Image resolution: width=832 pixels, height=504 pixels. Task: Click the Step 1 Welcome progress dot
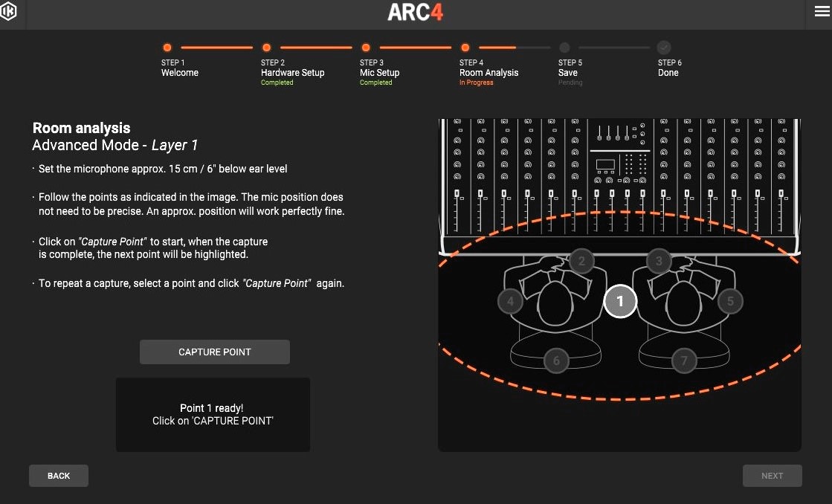point(167,48)
